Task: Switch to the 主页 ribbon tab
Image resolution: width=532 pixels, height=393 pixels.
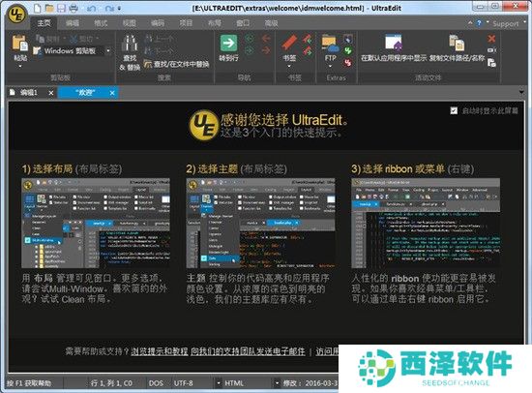Action: (44, 23)
